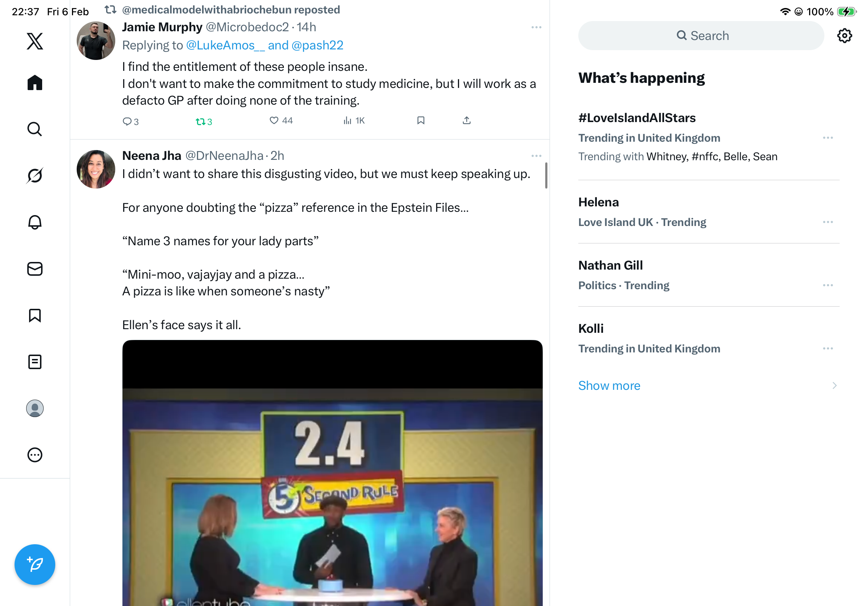Open the Home feed icon
The height and width of the screenshot is (606, 868).
(x=35, y=82)
